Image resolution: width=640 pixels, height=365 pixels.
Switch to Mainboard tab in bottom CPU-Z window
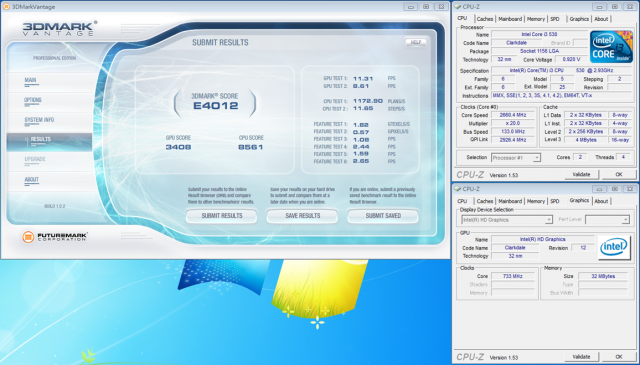click(510, 201)
